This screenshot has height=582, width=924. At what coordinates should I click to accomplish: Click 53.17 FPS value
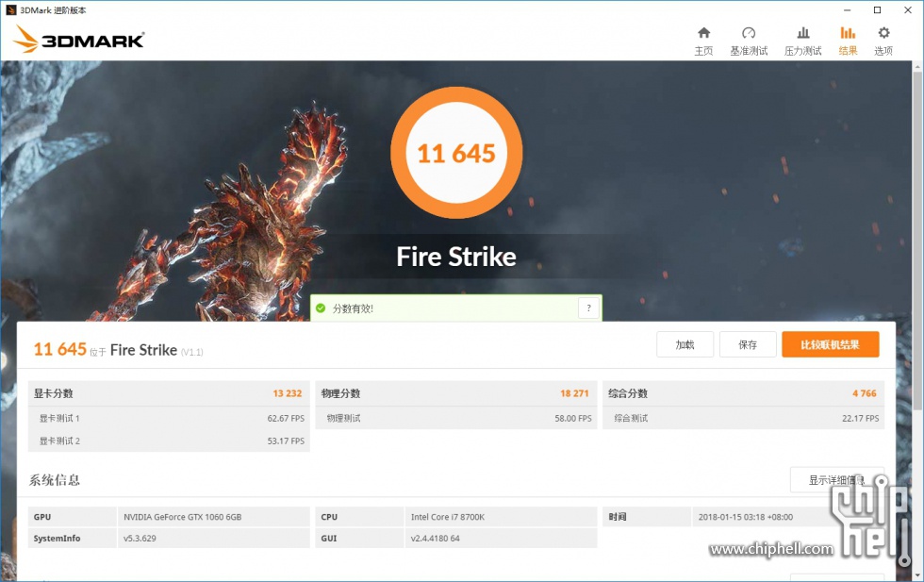pos(286,441)
